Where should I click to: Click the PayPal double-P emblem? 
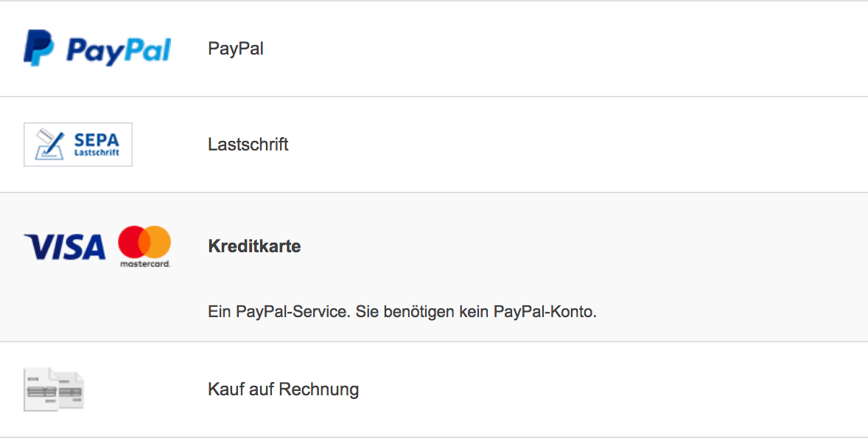coord(38,49)
